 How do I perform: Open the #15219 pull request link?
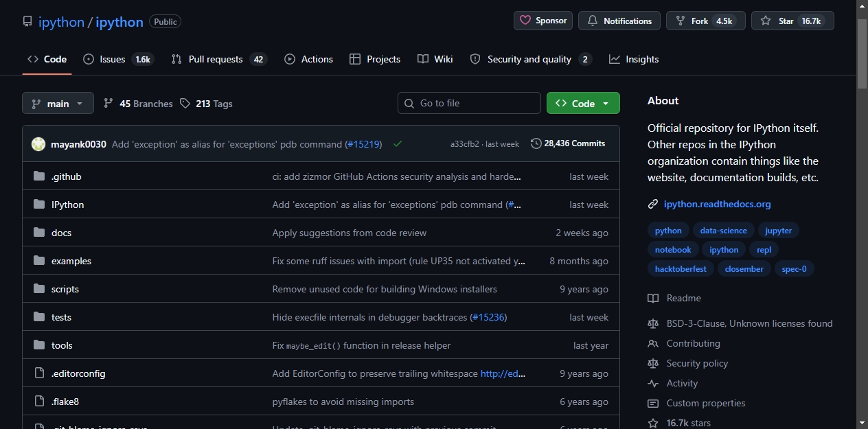click(364, 144)
